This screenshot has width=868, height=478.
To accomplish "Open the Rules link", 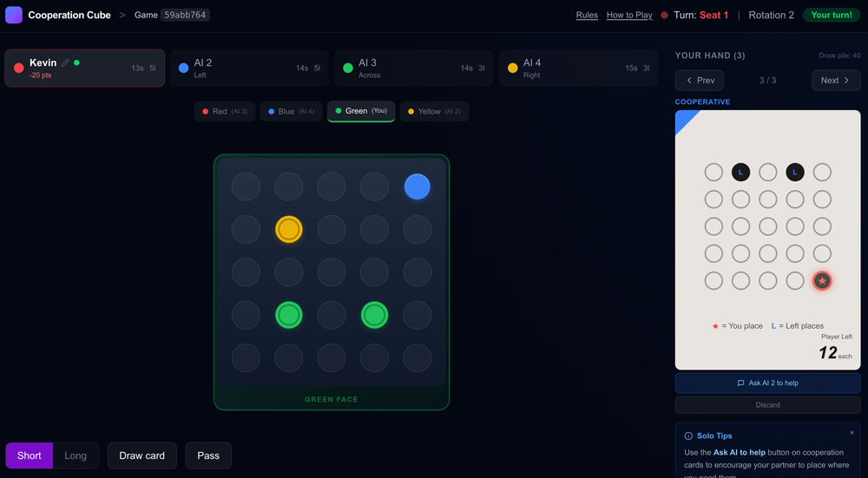I will [587, 15].
